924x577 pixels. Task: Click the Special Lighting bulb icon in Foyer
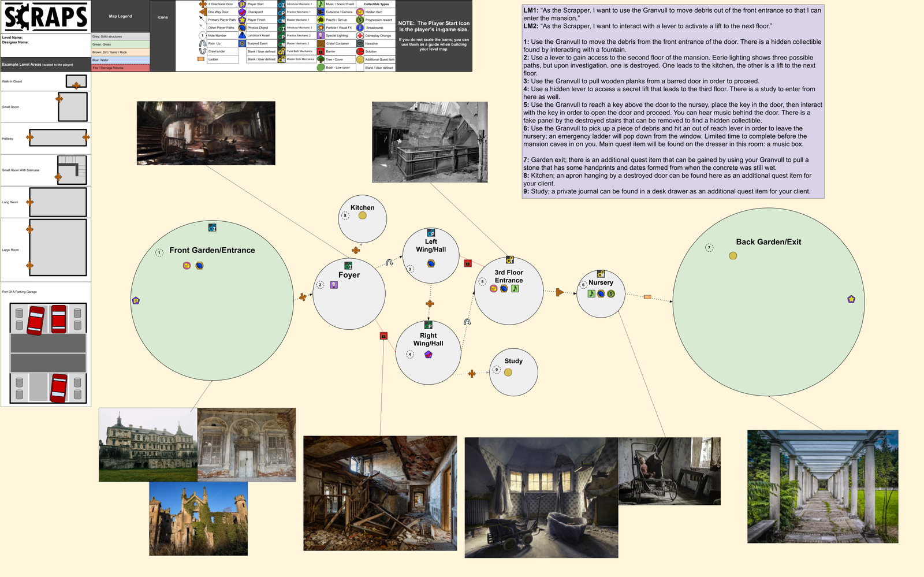pyautogui.click(x=334, y=285)
